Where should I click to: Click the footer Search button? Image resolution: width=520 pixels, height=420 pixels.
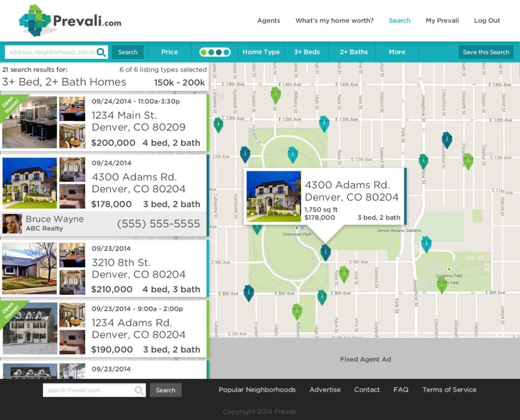point(166,390)
